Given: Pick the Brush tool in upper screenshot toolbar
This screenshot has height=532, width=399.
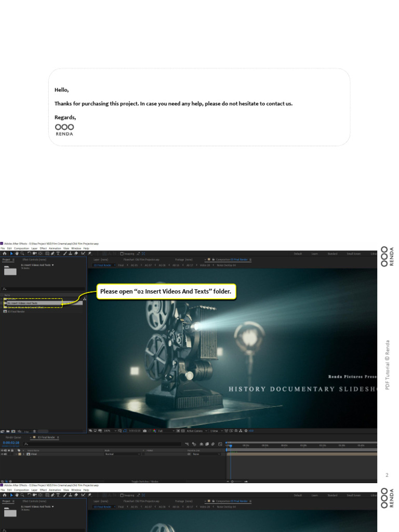Looking at the screenshot, I should 65,254.
